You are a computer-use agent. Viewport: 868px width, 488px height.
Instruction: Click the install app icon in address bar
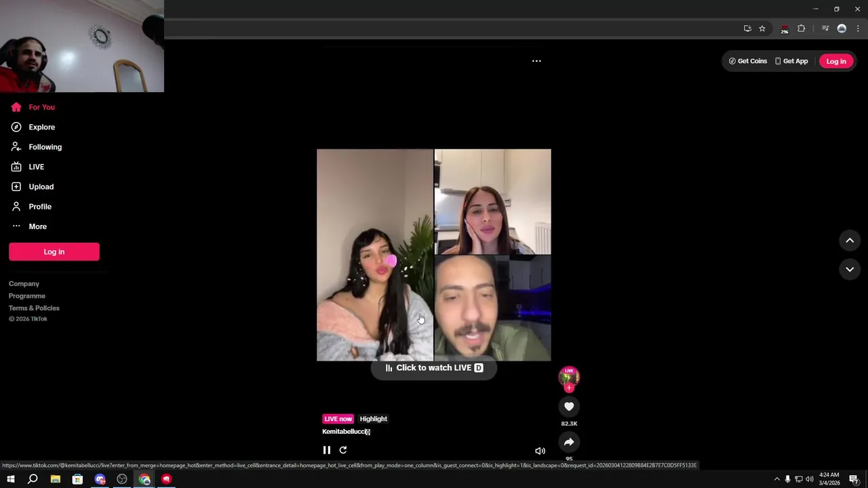point(747,28)
